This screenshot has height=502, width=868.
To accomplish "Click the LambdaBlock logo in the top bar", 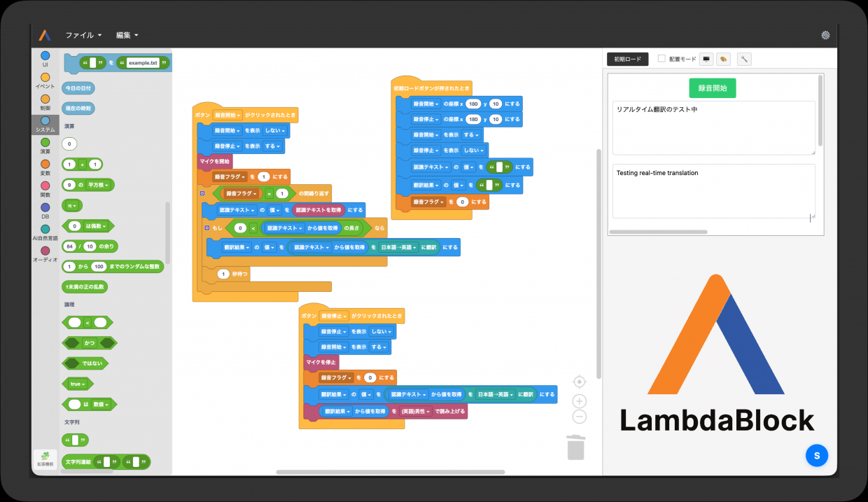I will (45, 35).
